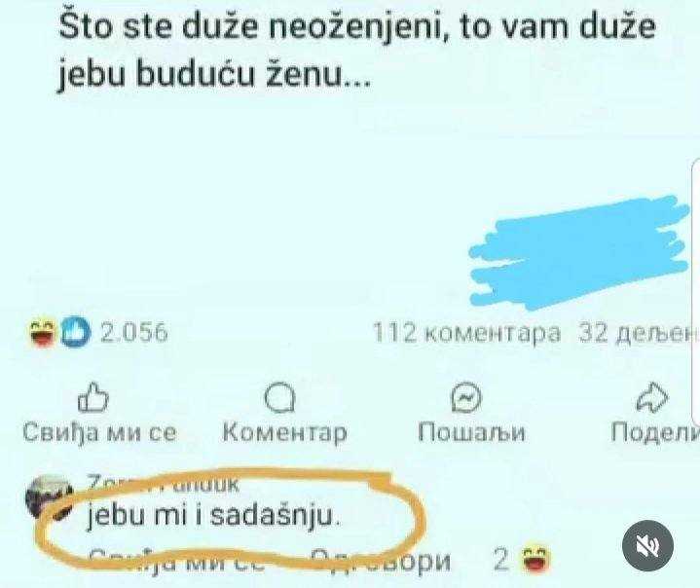Unmute sound with the speaker icon
700x588 pixels.
tap(647, 545)
